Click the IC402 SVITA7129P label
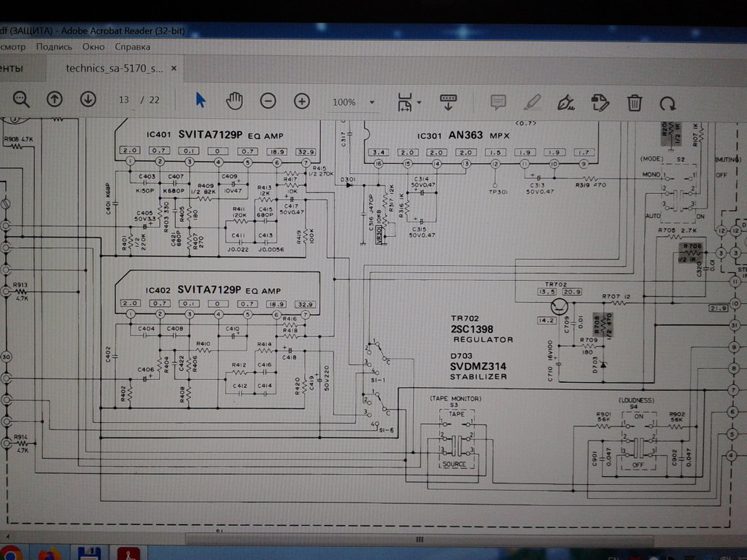The image size is (747, 560). (x=214, y=289)
